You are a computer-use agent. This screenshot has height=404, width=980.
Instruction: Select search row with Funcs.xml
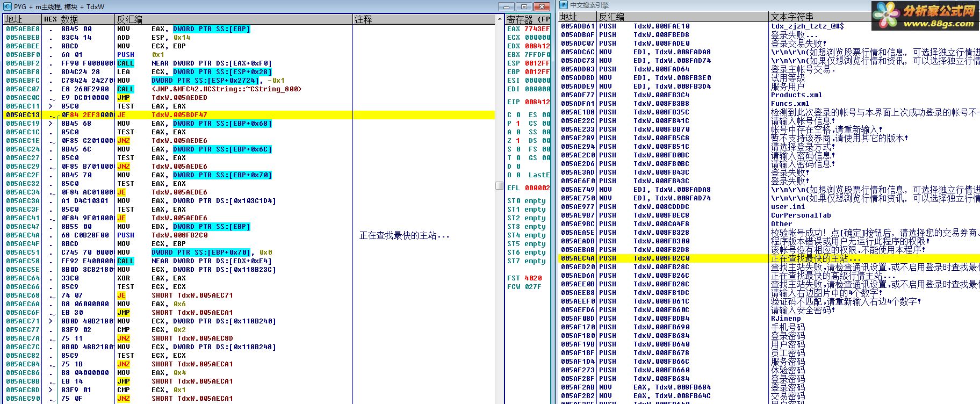tap(769, 104)
